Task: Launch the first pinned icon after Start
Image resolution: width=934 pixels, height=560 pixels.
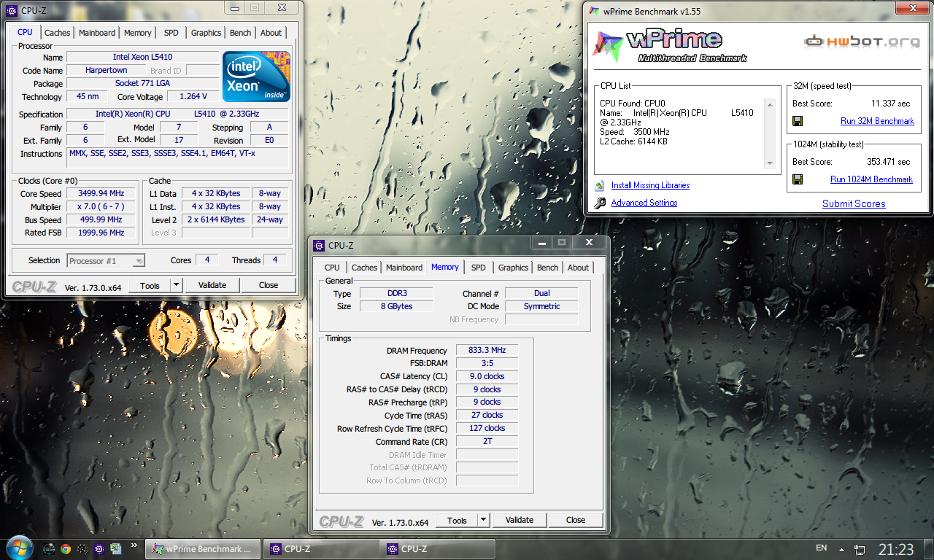Action: (x=50, y=549)
